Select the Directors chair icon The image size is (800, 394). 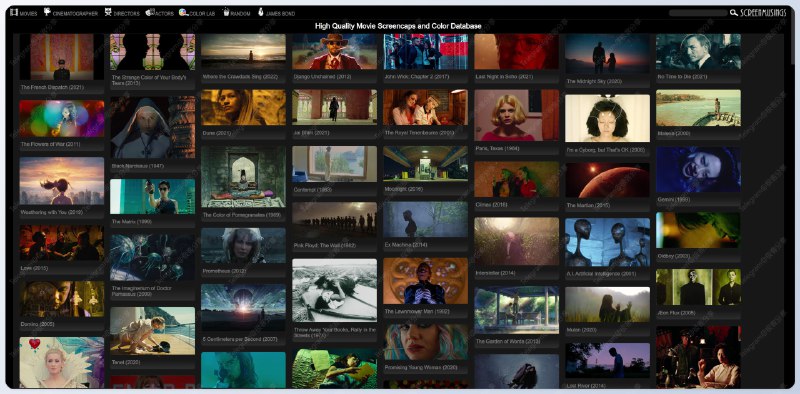[x=108, y=12]
